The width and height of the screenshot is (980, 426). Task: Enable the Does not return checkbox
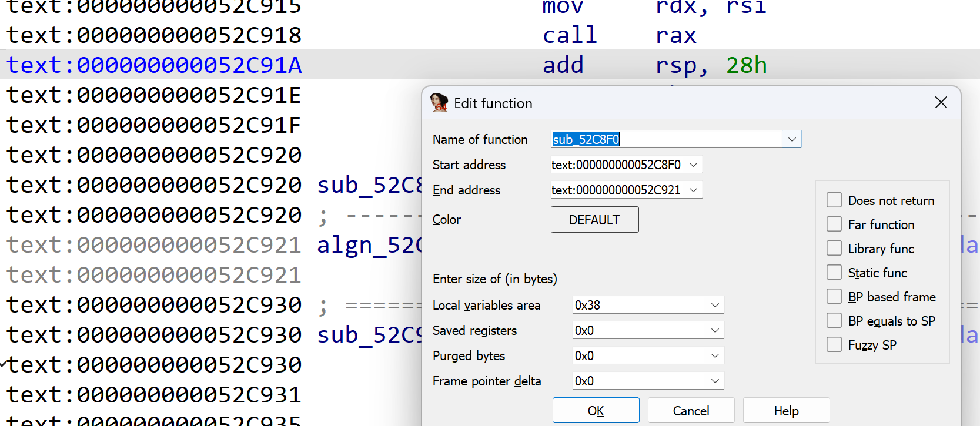834,200
